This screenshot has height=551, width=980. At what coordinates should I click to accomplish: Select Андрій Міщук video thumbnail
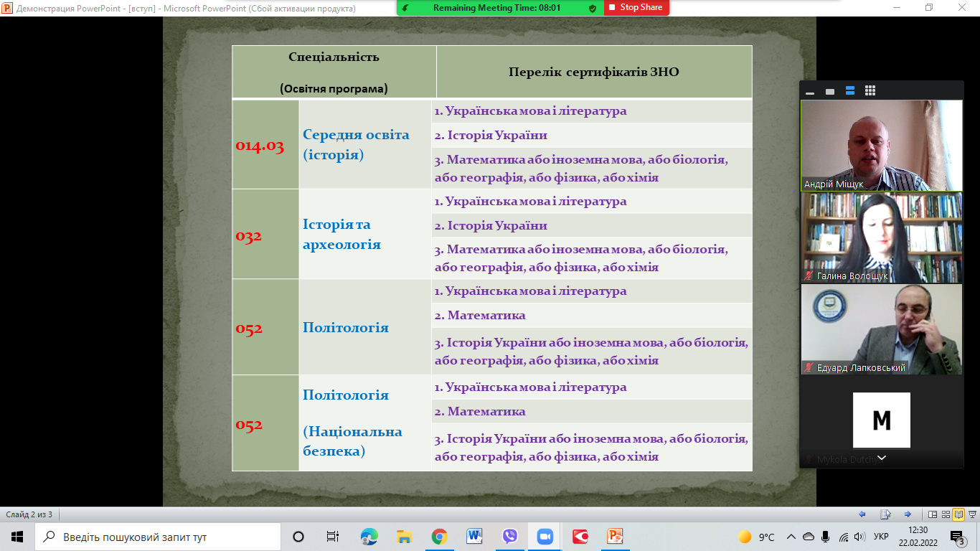(881, 145)
